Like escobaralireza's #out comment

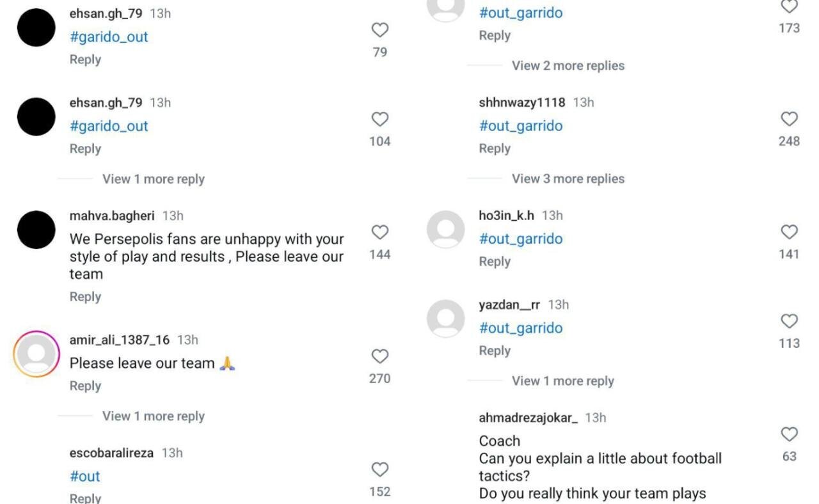point(380,469)
